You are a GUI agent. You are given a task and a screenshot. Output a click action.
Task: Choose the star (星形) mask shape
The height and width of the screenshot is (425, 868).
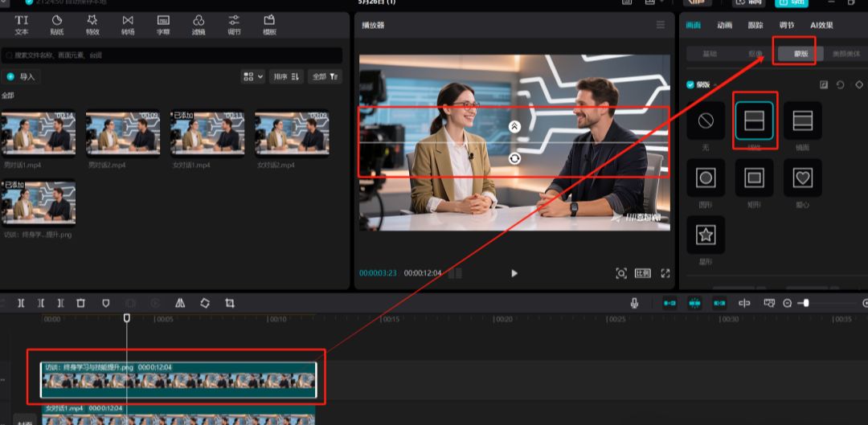pos(706,235)
